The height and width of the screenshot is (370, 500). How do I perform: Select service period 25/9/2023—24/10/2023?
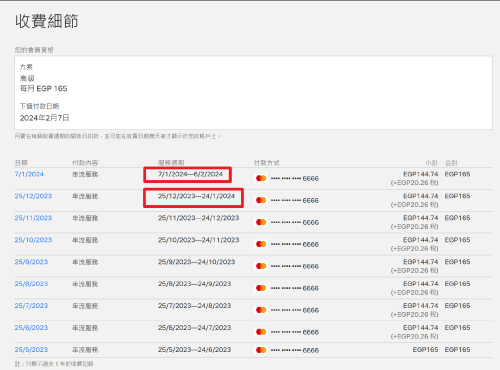tap(196, 262)
